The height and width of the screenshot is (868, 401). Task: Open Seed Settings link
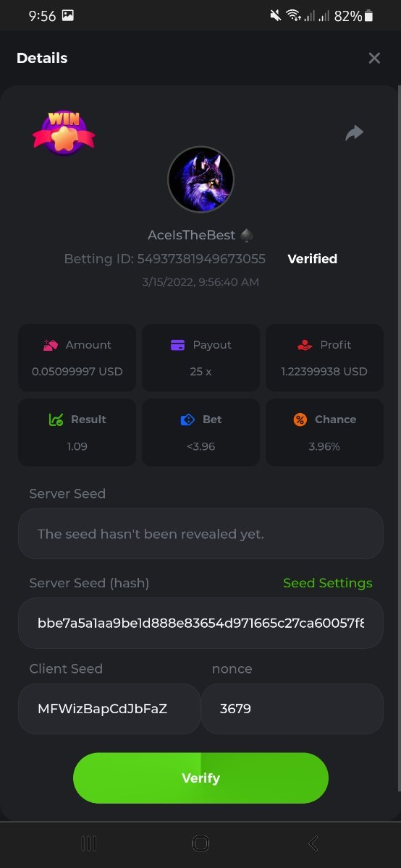click(328, 583)
